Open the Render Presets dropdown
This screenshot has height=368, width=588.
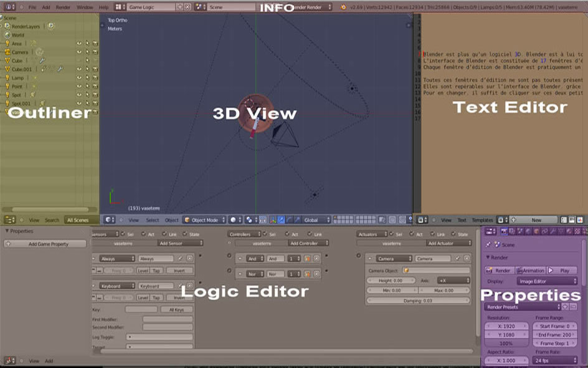[523, 307]
